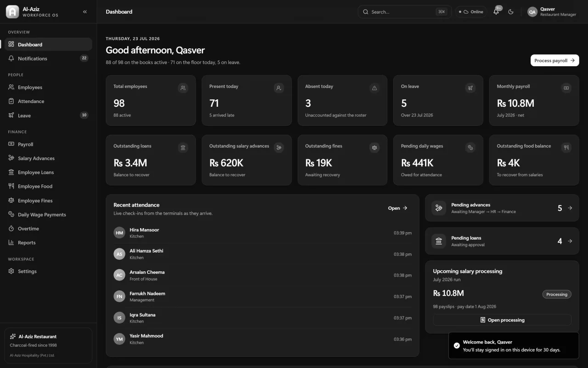Select the Farrukh Nadeem attendance row
Viewport: 588px width, 368px height.
pos(262,297)
